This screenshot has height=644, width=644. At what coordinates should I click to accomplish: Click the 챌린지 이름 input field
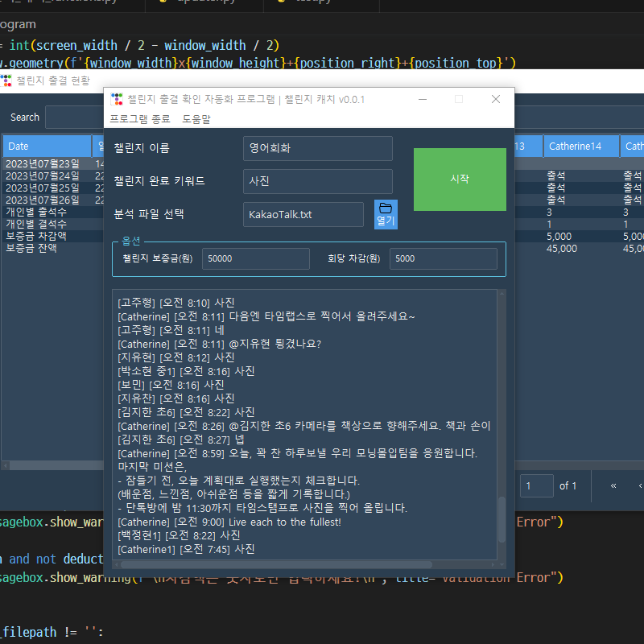click(x=317, y=148)
